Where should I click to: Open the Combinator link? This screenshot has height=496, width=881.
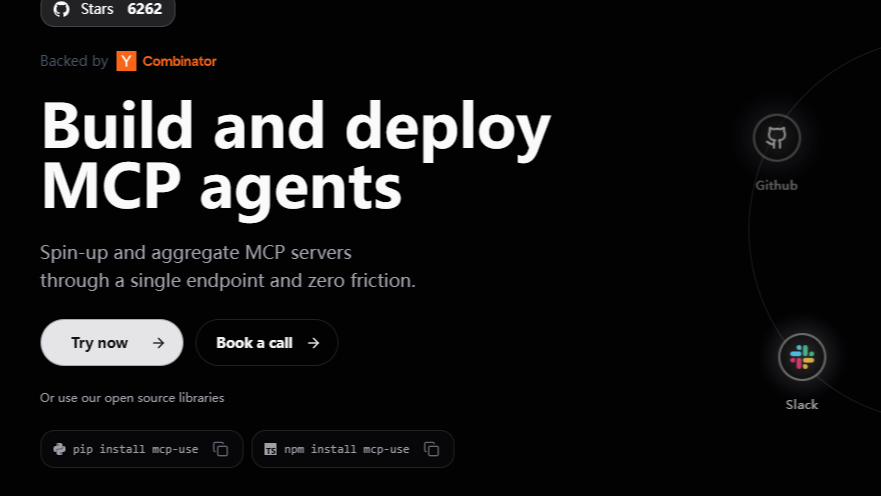pyautogui.click(x=179, y=61)
